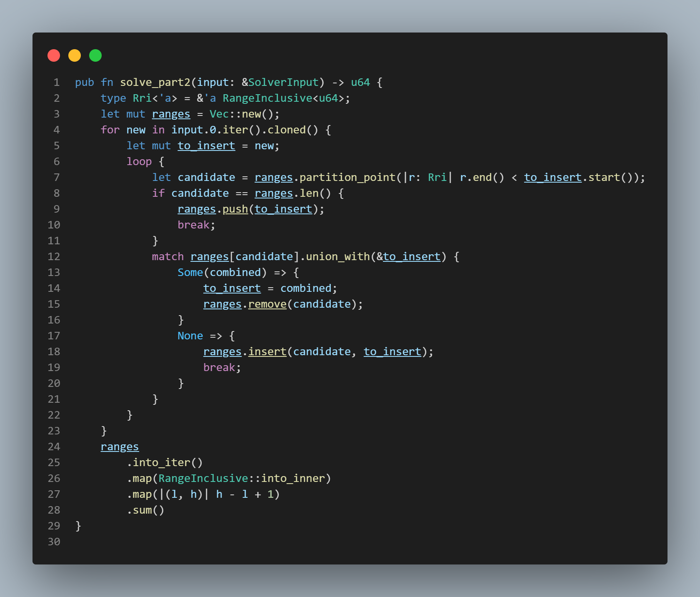Viewport: 700px width, 597px height.
Task: Click the 'break' statement on line 19
Action: pyautogui.click(x=219, y=368)
